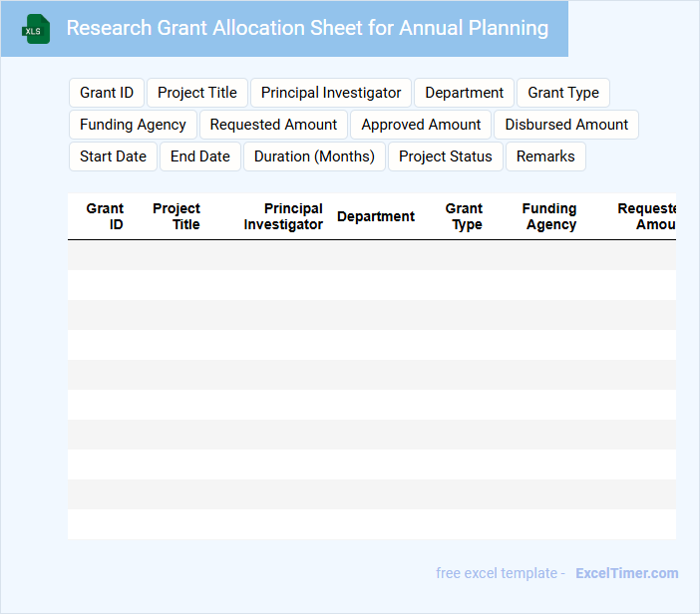Click the End Date tag
This screenshot has height=614, width=700.
(x=200, y=156)
